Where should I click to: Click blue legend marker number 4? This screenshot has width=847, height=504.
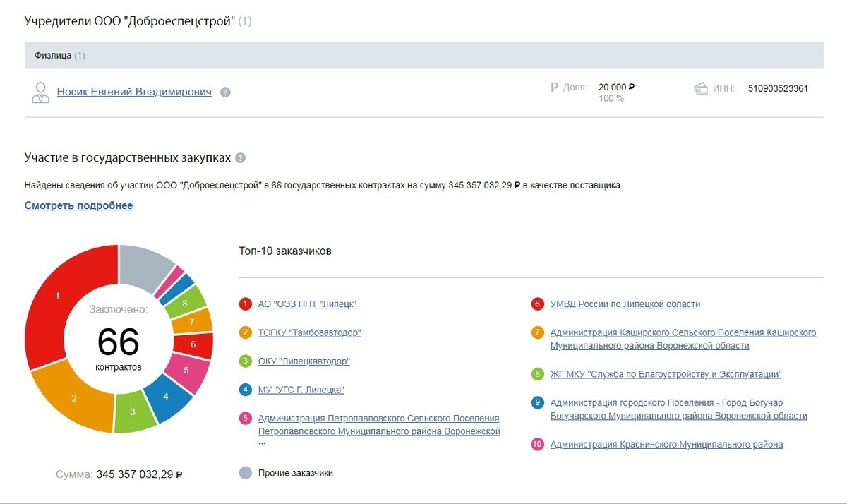tap(246, 390)
